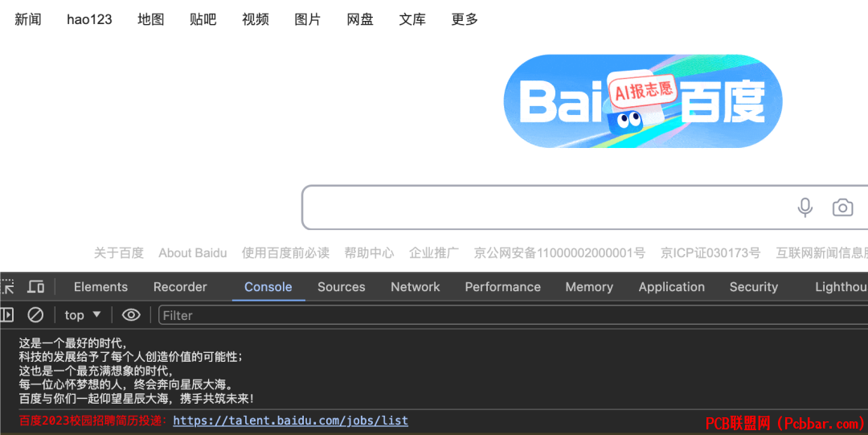Focus the console Filter field
The height and width of the screenshot is (435, 868).
pyautogui.click(x=513, y=315)
